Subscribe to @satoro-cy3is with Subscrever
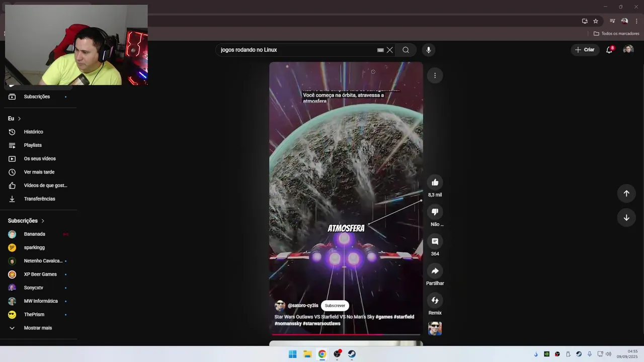The image size is (644, 362). pos(335,306)
